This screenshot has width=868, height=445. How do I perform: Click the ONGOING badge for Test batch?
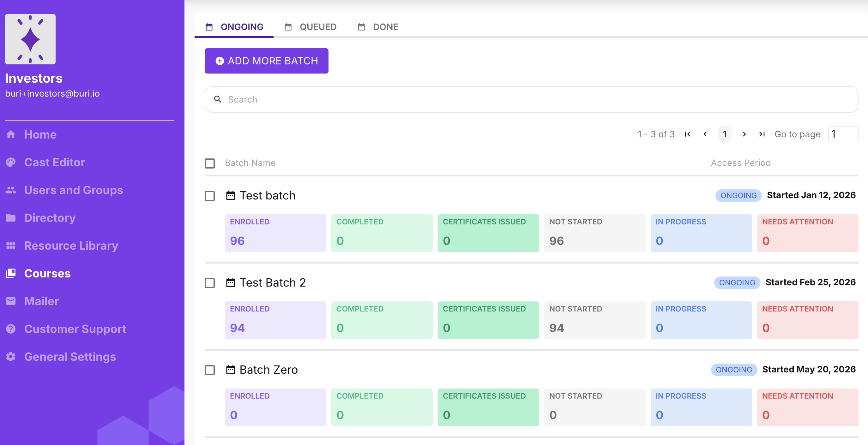pos(738,196)
